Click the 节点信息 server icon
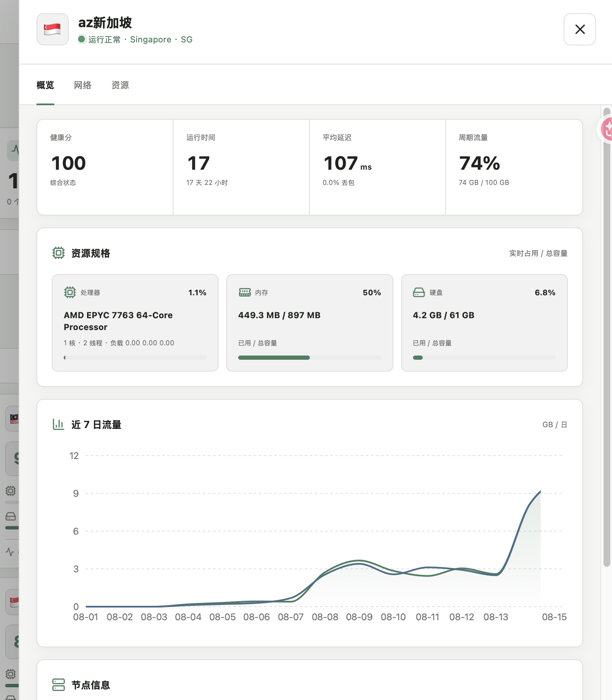The image size is (612, 700). pyautogui.click(x=59, y=685)
